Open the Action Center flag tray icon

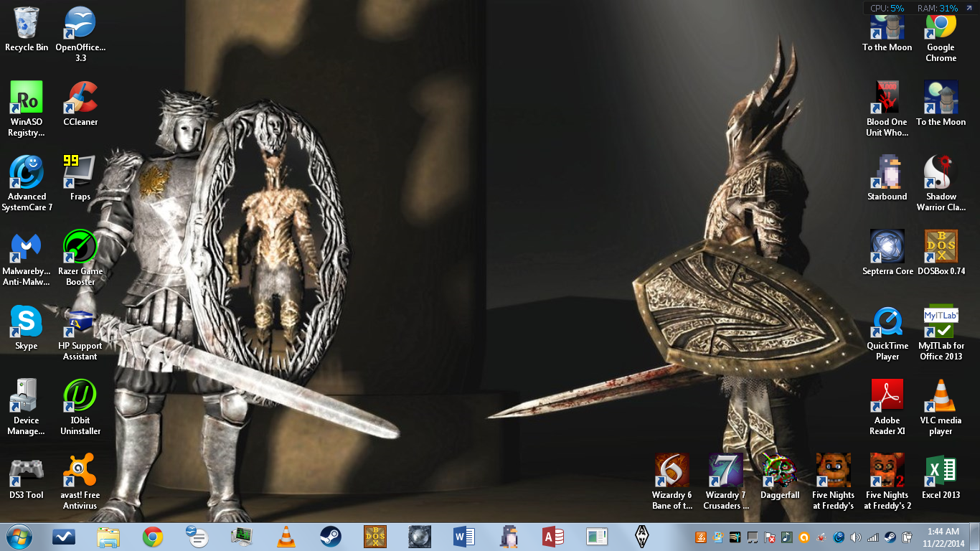point(770,537)
